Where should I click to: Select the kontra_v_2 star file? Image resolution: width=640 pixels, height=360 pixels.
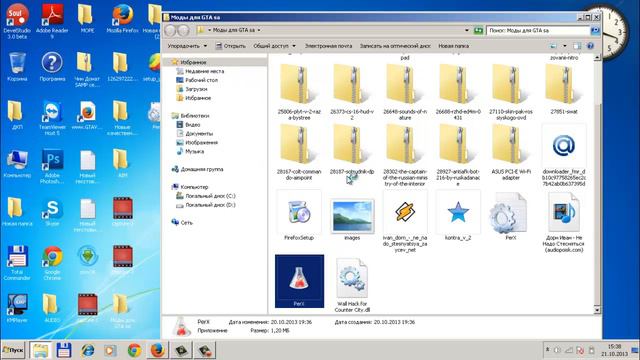pos(458,216)
